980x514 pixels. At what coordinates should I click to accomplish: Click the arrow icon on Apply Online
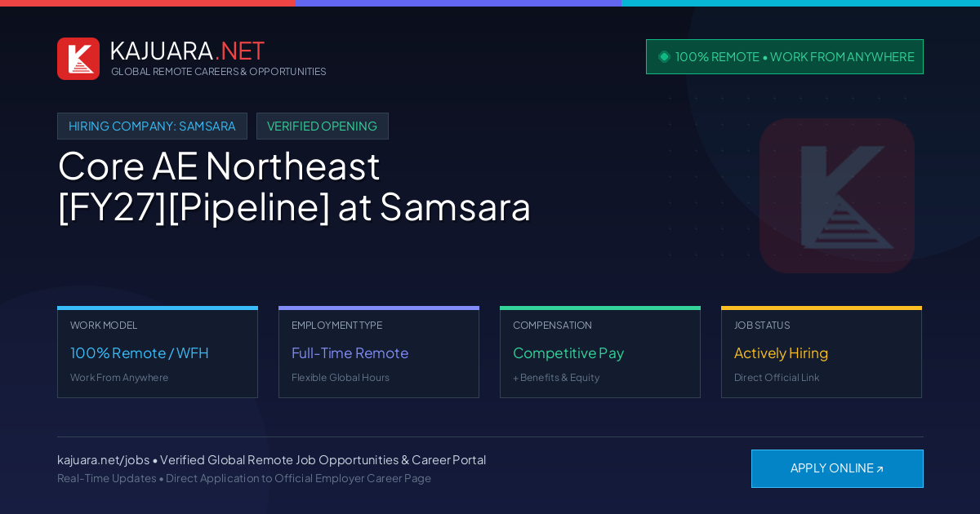tap(880, 469)
